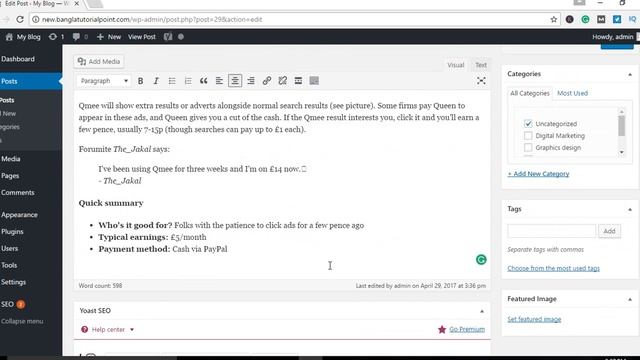The image size is (640, 360).
Task: Open updates from the admin bar
Action: point(56,37)
